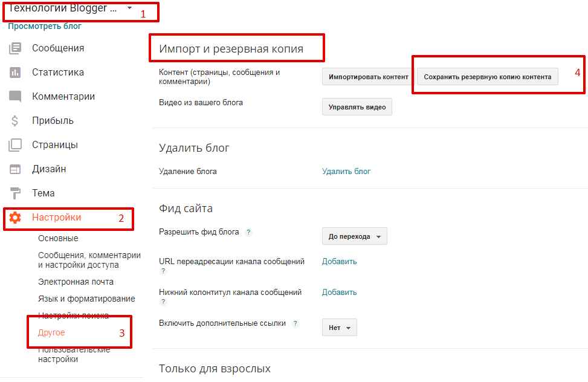Click the Дизайн layout icon

(15, 169)
